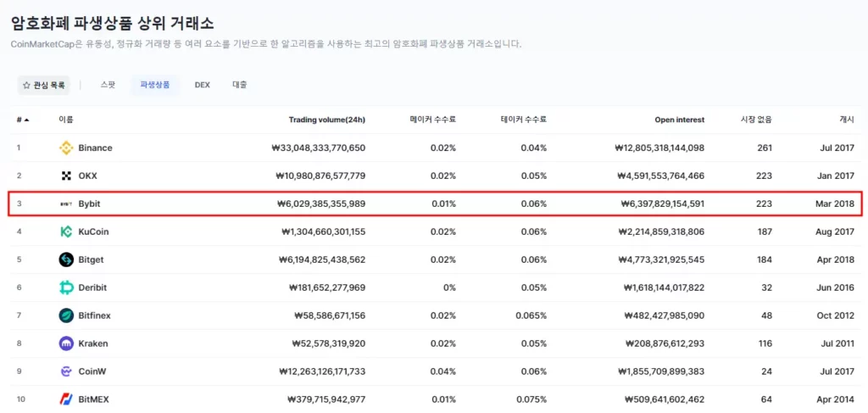This screenshot has width=868, height=413.
Task: Click BitMEX launch date Apr 2014
Action: click(836, 399)
